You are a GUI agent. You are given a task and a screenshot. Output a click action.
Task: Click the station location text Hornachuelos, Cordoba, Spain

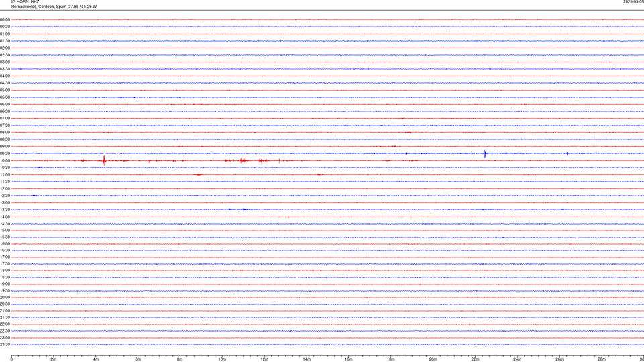(39, 7)
